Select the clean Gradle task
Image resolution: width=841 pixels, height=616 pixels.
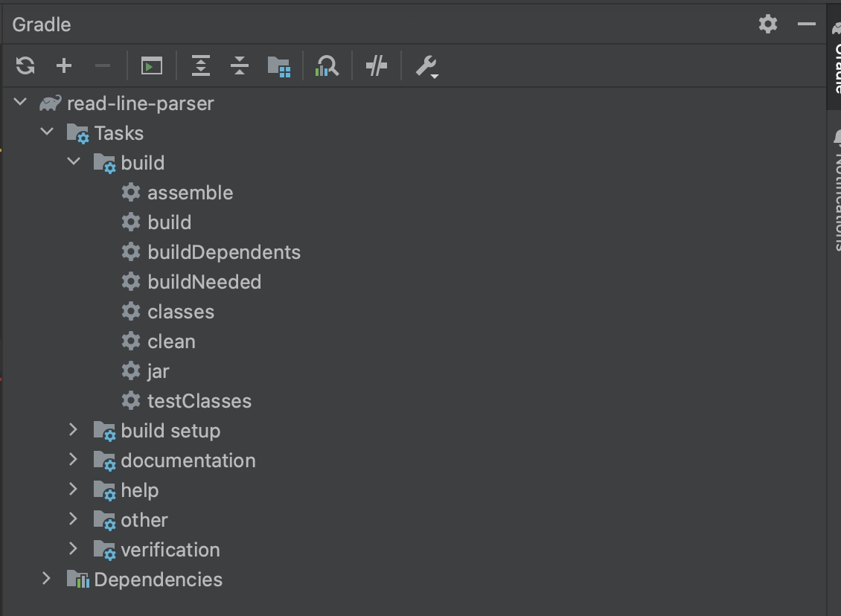point(171,341)
